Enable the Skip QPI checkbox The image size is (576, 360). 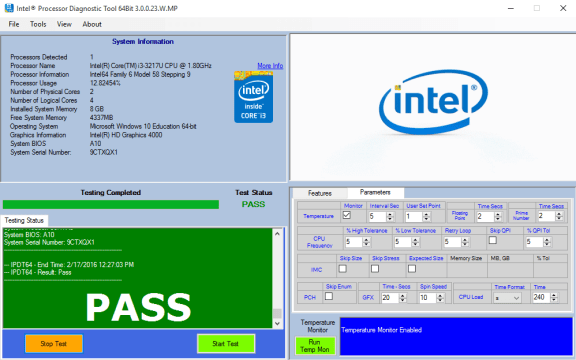[x=493, y=240]
